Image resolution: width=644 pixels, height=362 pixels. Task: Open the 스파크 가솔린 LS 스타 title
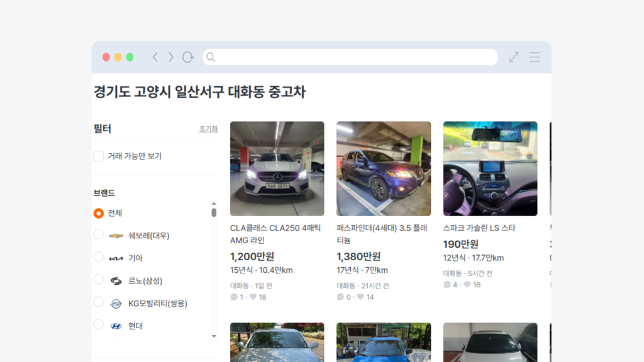[479, 228]
